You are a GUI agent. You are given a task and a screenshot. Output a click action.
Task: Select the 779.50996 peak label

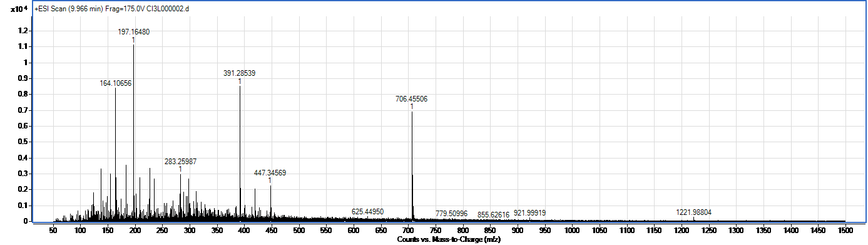coord(452,214)
